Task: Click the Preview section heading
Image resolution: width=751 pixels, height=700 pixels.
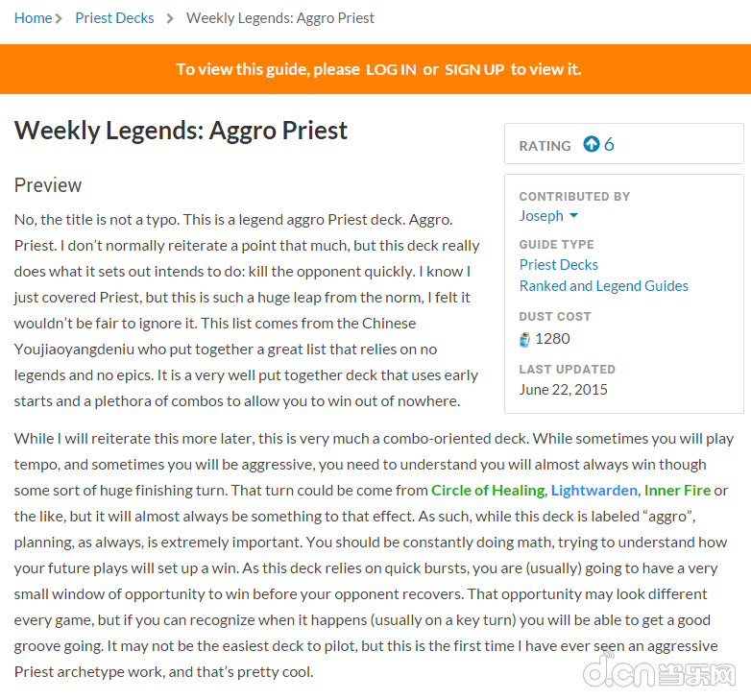Action: [48, 185]
